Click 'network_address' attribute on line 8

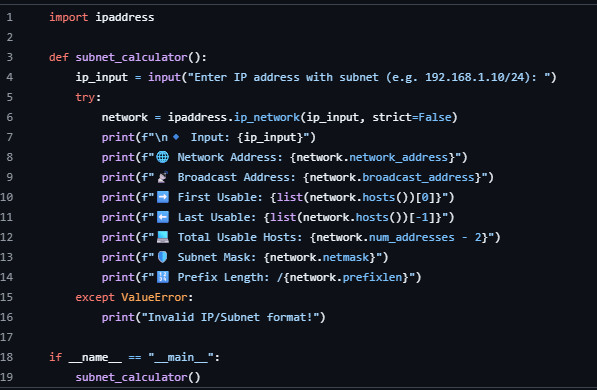tap(398, 157)
